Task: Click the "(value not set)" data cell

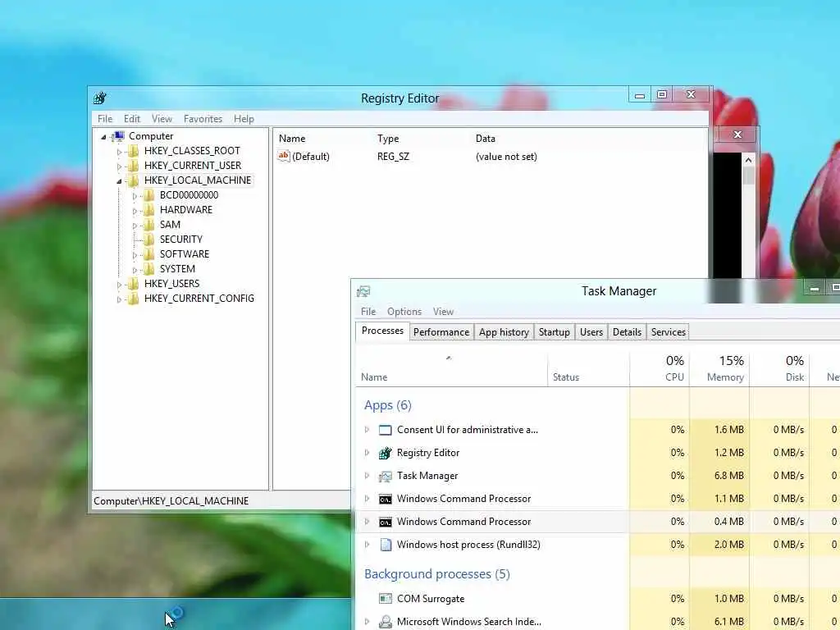Action: (506, 157)
